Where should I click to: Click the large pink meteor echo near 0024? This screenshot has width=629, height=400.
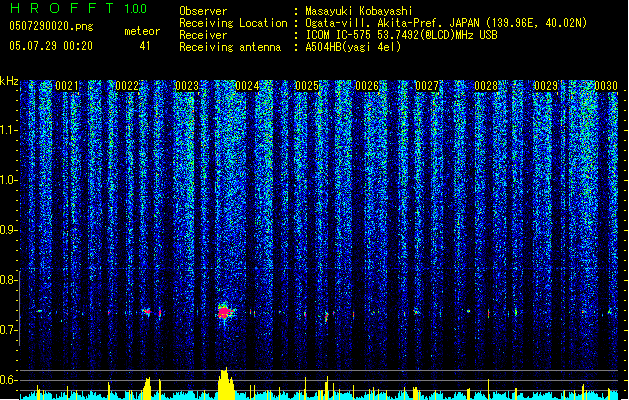pyautogui.click(x=224, y=312)
